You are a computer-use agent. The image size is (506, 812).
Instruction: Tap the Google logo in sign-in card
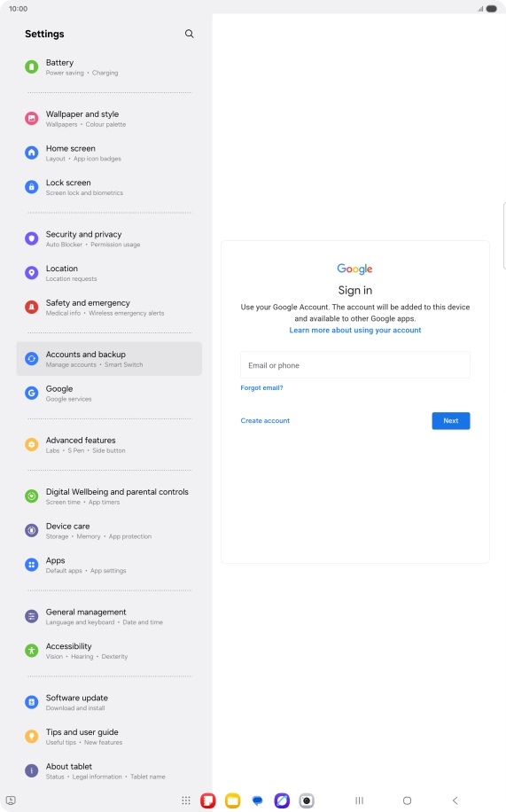click(x=354, y=269)
